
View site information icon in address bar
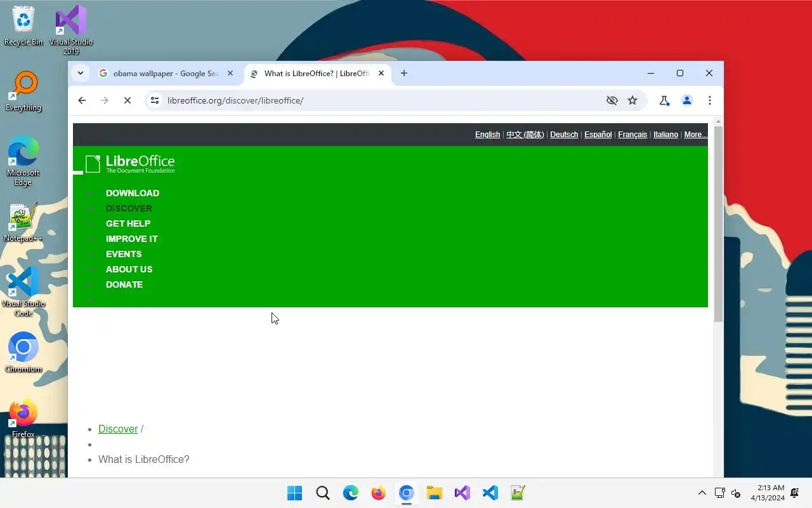click(x=155, y=100)
